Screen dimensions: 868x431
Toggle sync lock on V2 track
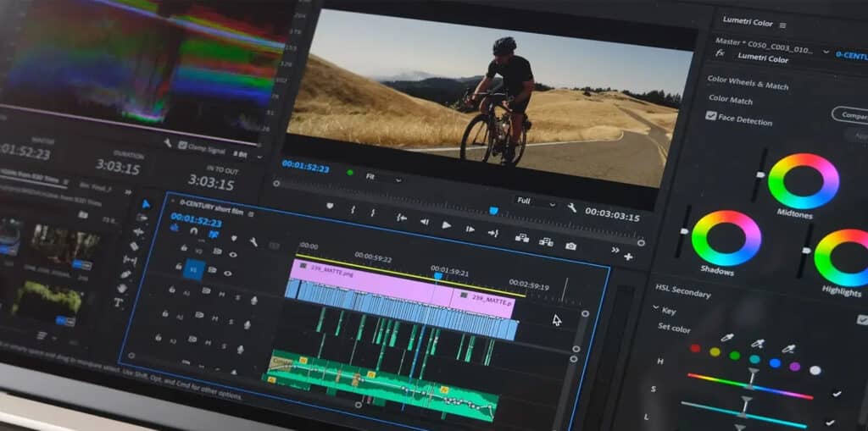click(x=218, y=251)
